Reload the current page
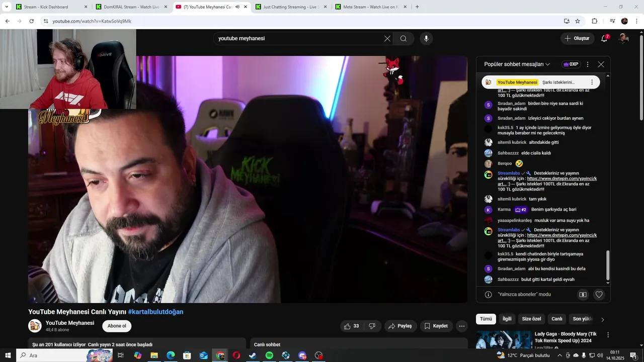Image resolution: width=644 pixels, height=362 pixels. coord(31,21)
